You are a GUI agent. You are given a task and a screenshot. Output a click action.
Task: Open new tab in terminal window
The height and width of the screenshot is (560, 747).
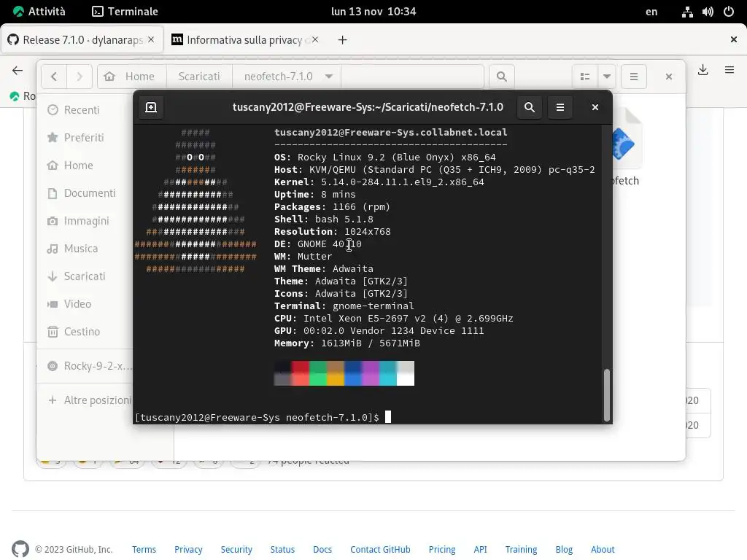coord(151,107)
